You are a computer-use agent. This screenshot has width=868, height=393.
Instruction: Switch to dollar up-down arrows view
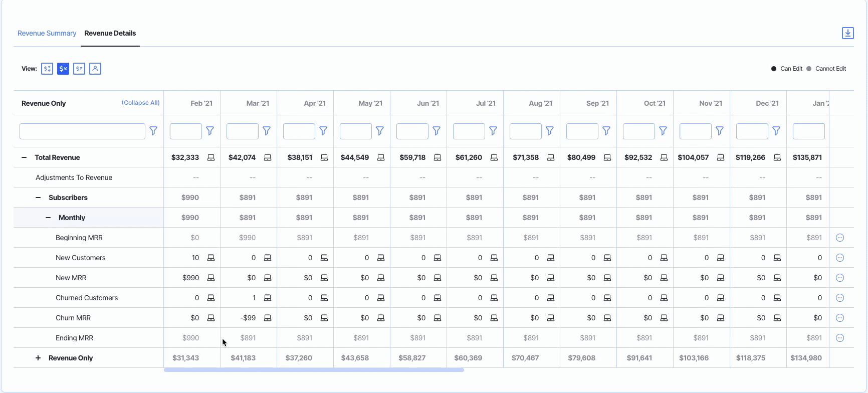click(47, 69)
